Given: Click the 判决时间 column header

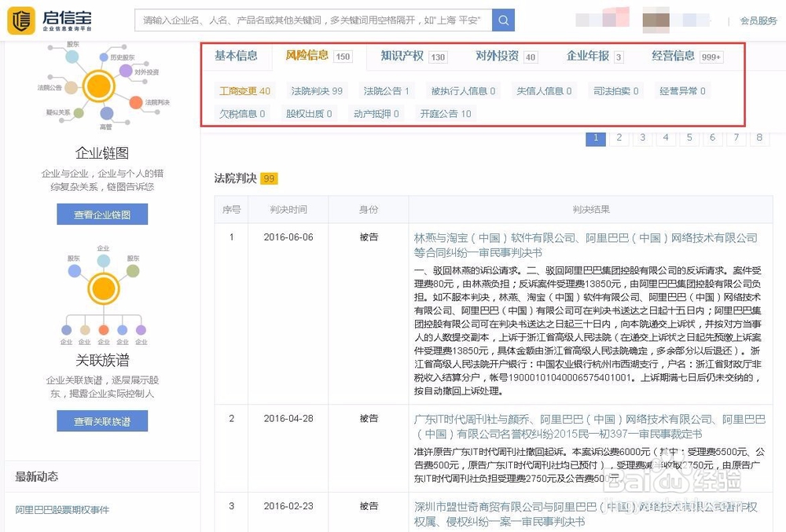Looking at the screenshot, I should [288, 209].
